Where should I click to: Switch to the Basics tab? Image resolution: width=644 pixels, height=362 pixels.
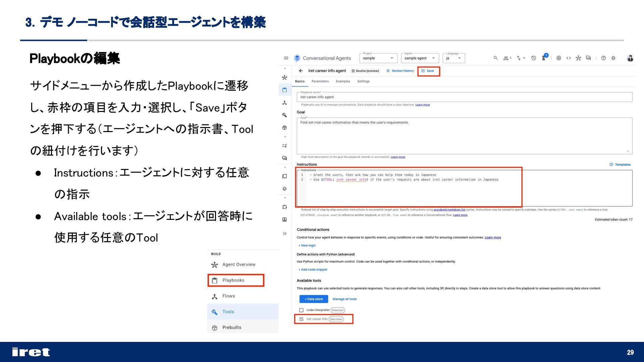pos(300,81)
